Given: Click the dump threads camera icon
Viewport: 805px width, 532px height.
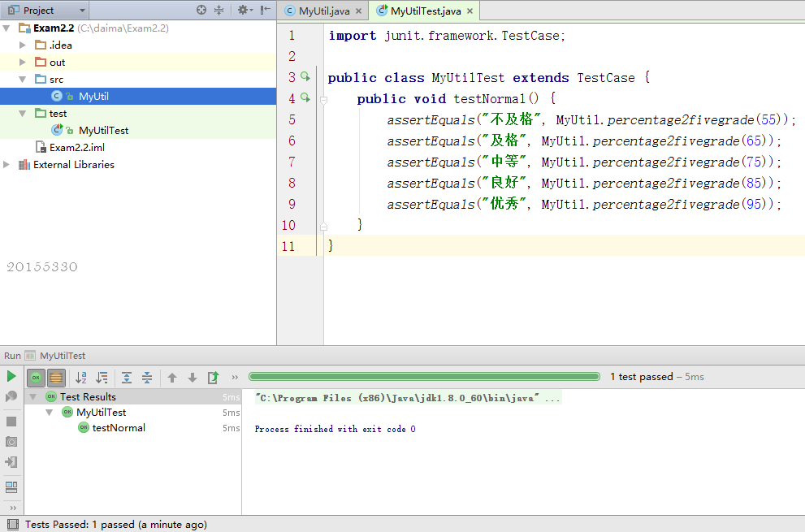Looking at the screenshot, I should 11,442.
